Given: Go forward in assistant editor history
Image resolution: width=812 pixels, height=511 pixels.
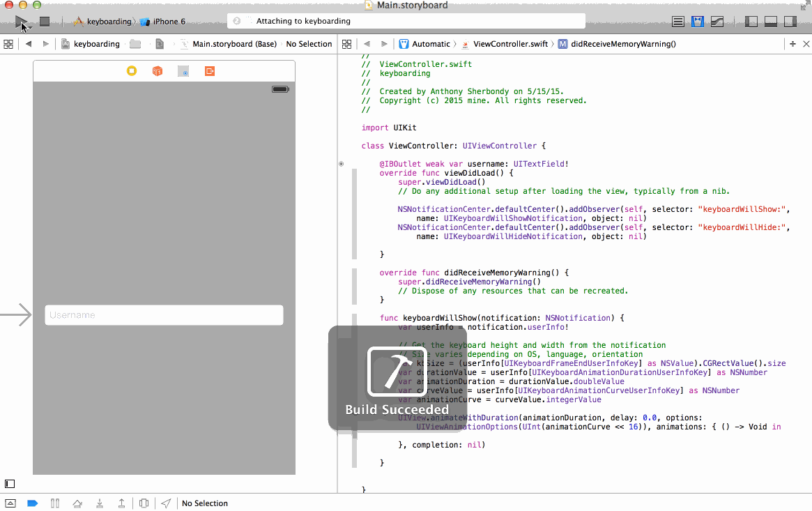Looking at the screenshot, I should (x=384, y=44).
